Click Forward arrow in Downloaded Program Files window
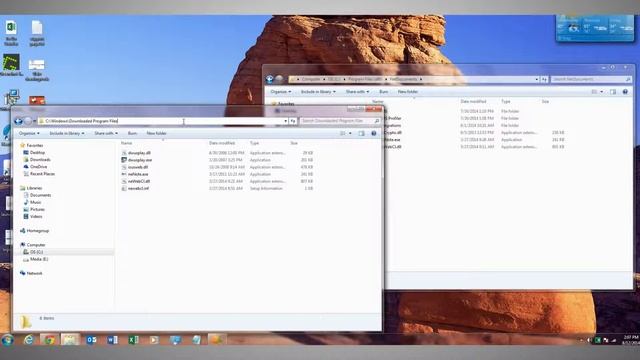Image resolution: width=640 pixels, height=360 pixels. click(x=27, y=121)
